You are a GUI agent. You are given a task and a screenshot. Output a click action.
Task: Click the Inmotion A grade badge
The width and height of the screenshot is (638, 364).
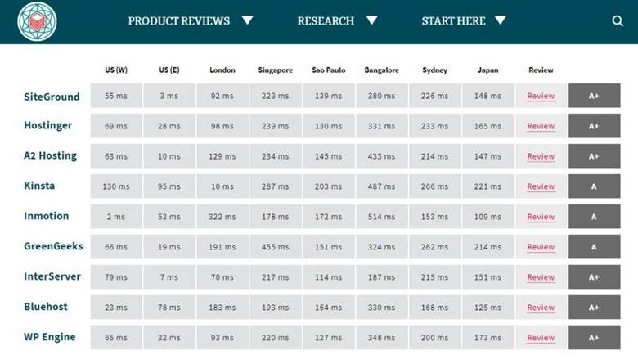594,217
